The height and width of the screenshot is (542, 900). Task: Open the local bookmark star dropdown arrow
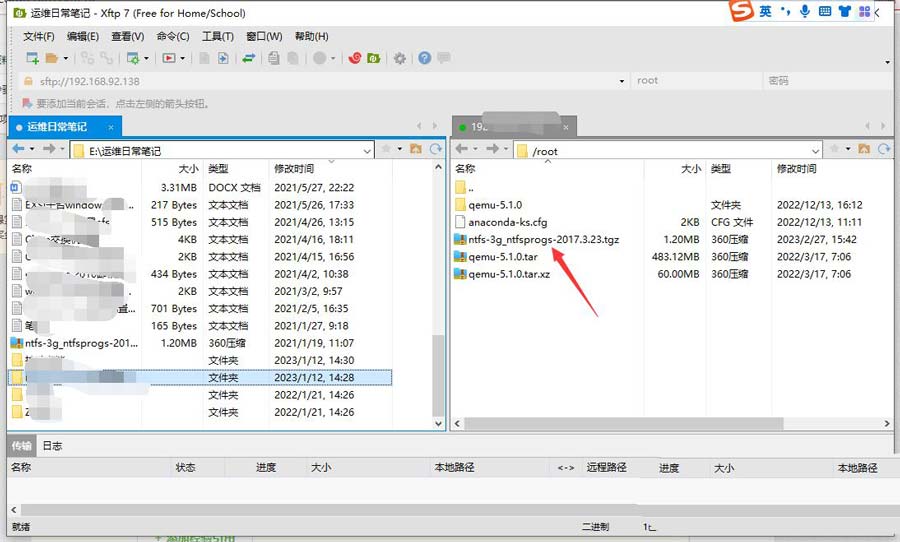coord(398,149)
